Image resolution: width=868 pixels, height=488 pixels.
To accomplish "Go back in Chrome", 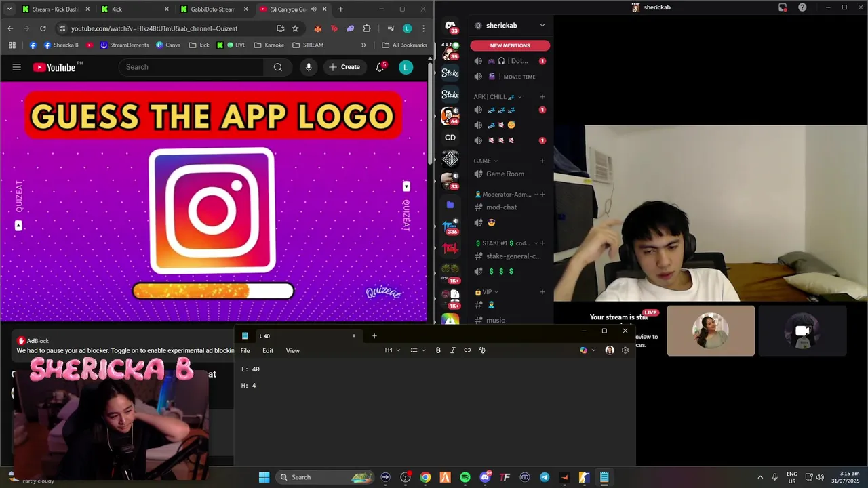I will 10,28.
